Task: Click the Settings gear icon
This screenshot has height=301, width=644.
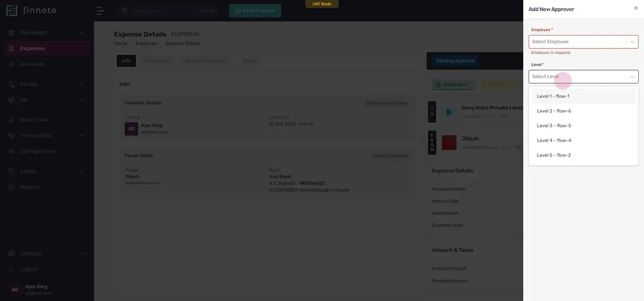Action: point(12,254)
